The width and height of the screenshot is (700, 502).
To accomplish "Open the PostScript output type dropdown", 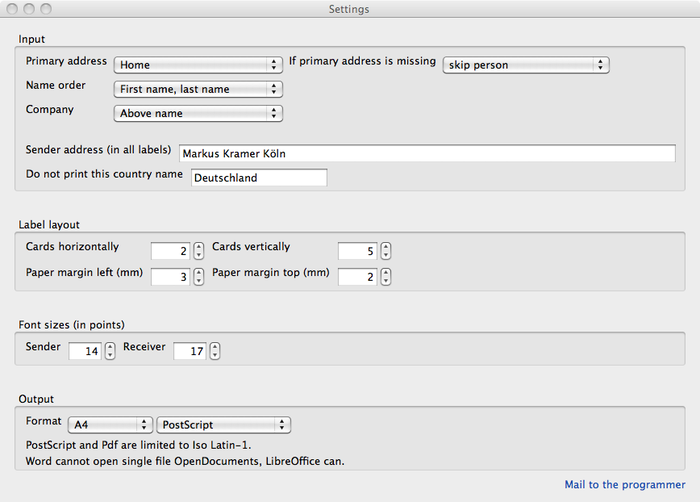I will click(x=224, y=424).
